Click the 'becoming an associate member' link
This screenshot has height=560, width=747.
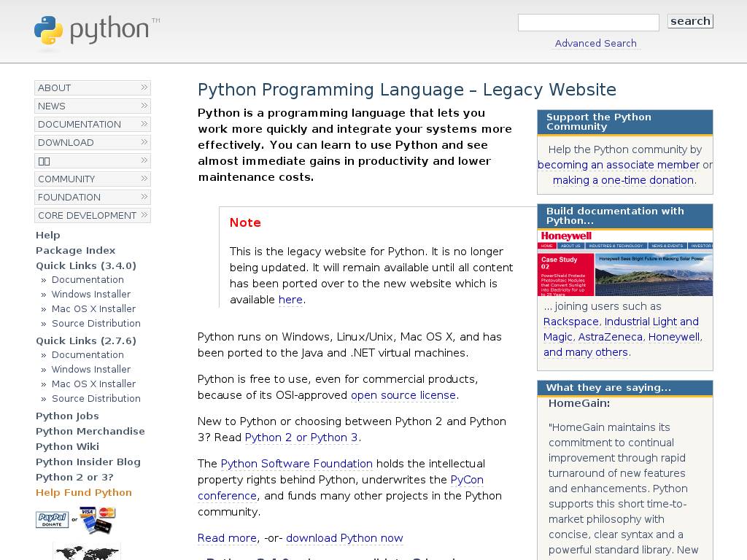point(619,165)
